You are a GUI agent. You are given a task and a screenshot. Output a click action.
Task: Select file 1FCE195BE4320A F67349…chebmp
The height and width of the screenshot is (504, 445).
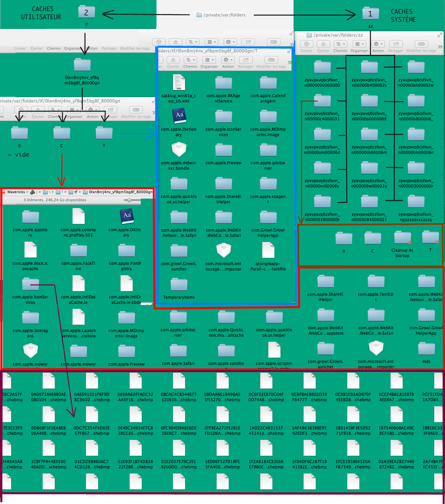coord(353,449)
